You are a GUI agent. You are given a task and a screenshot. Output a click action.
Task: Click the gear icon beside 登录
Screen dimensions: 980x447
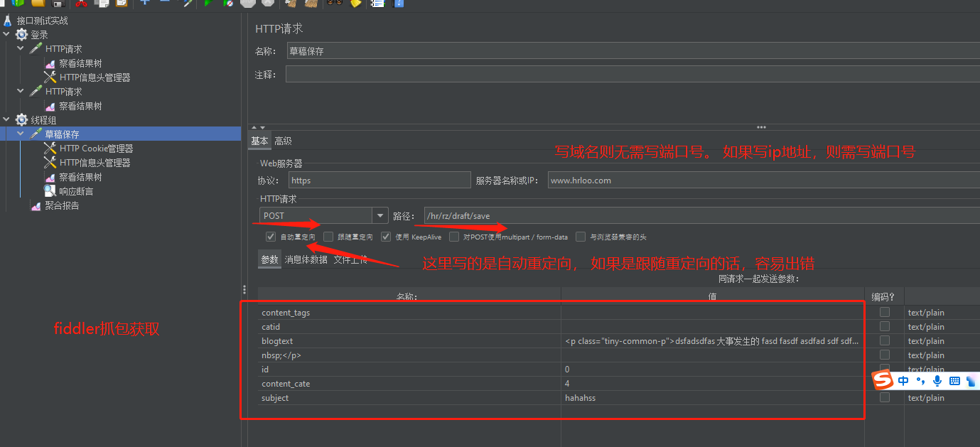(x=22, y=35)
